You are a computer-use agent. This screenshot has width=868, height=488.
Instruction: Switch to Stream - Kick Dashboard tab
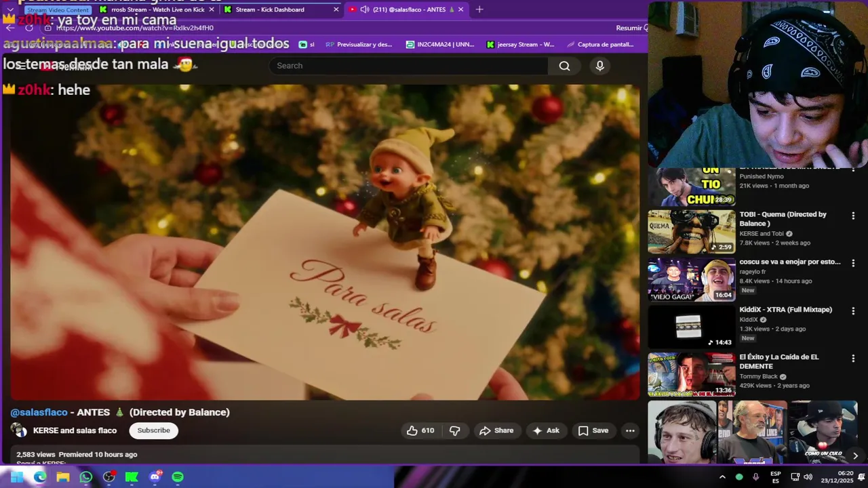coord(270,9)
